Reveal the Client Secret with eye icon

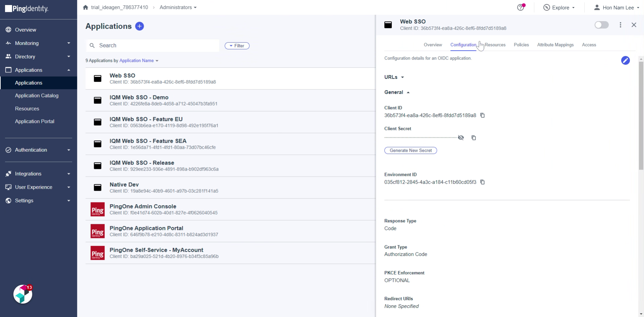tap(461, 138)
